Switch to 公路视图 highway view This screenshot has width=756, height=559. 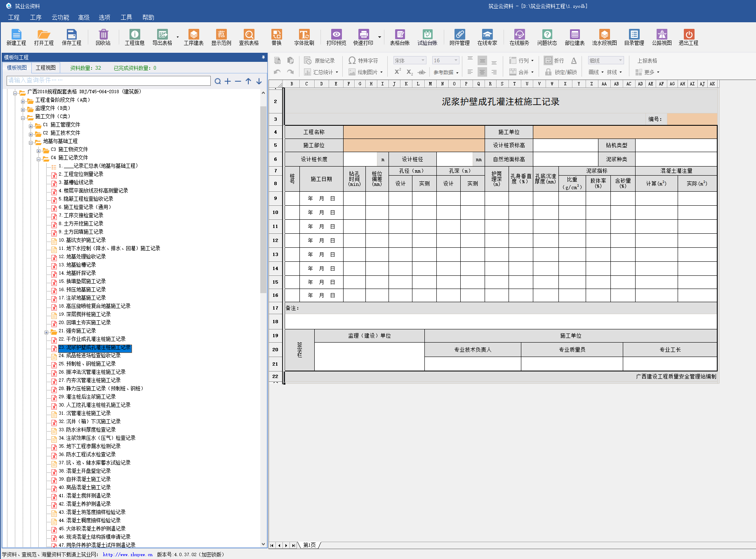(662, 37)
